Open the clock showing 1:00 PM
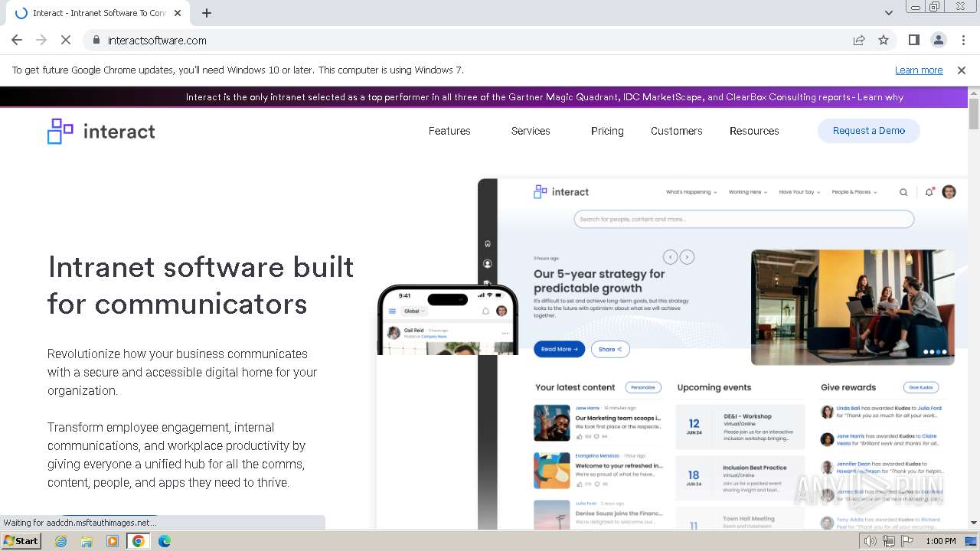This screenshot has width=980, height=551. pyautogui.click(x=940, y=541)
